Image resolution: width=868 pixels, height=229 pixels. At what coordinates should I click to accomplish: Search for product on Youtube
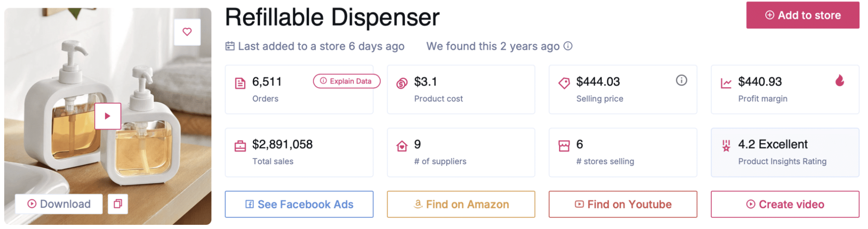(623, 205)
